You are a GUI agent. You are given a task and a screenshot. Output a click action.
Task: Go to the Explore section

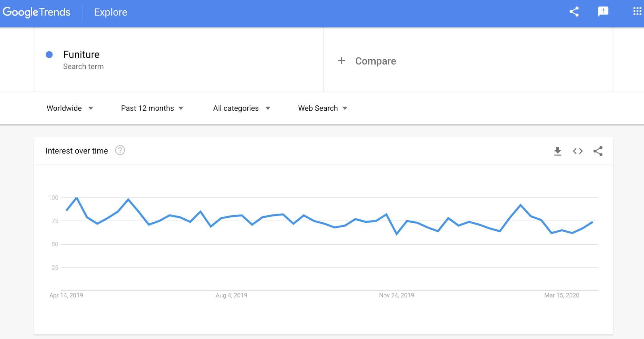pos(111,12)
